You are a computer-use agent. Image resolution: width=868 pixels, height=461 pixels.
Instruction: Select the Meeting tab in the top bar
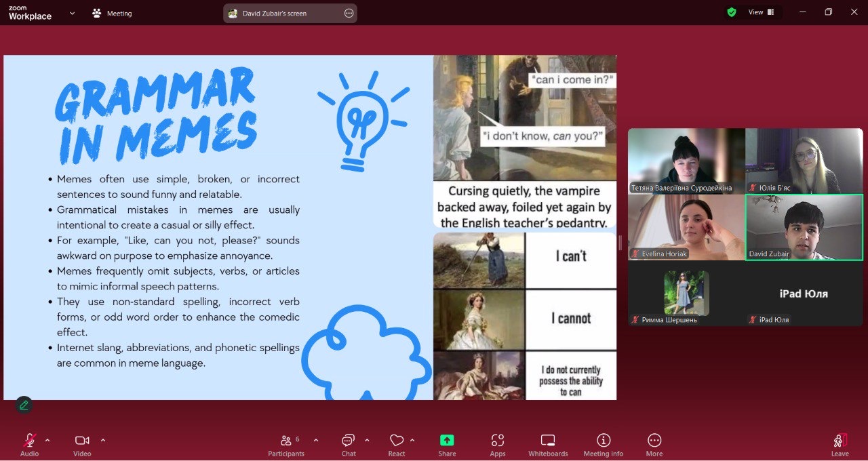point(113,13)
